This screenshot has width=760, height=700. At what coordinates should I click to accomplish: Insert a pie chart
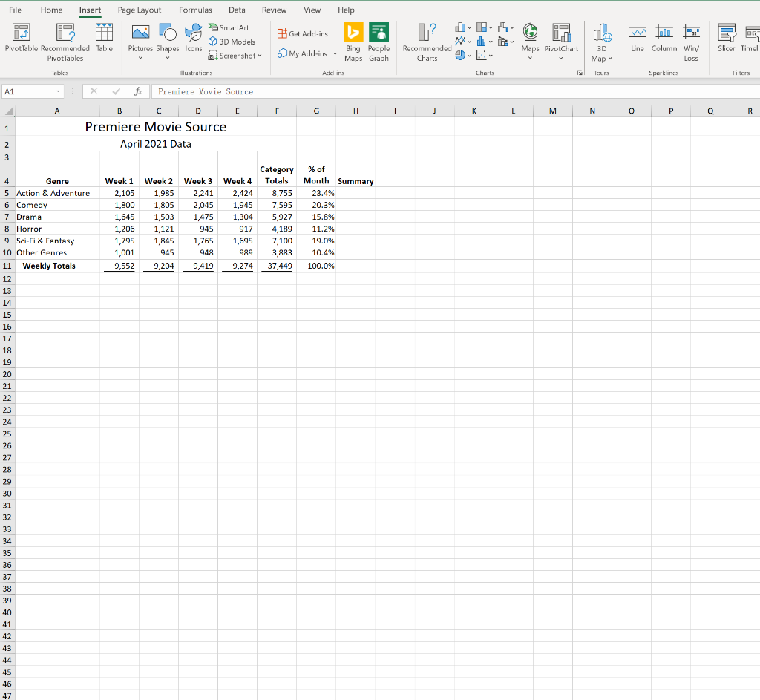click(460, 56)
